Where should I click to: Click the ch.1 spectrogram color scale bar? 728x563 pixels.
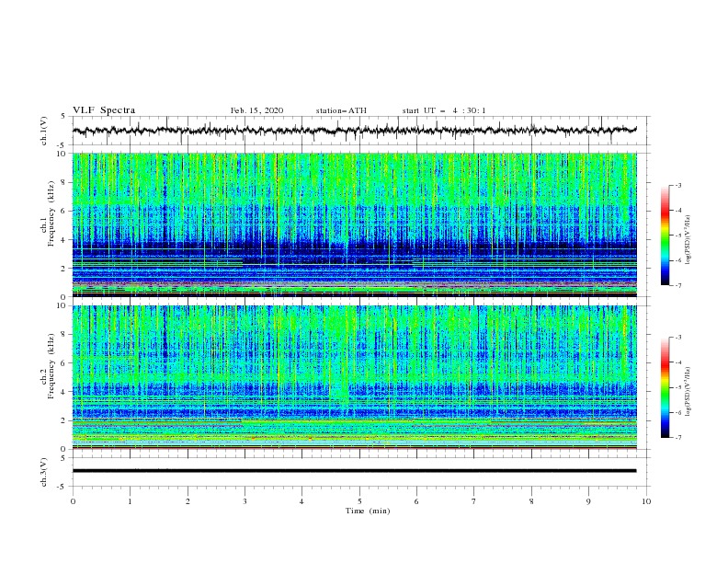665,235
